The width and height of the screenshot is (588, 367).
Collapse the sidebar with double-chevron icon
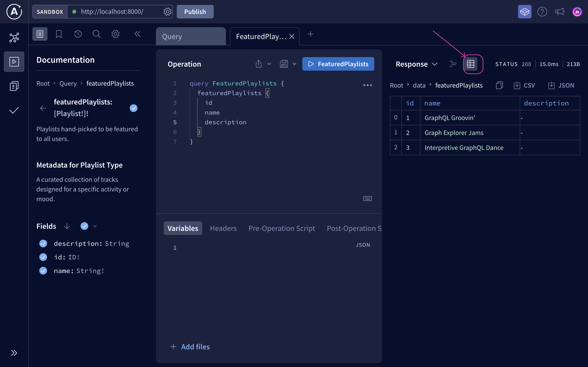137,34
